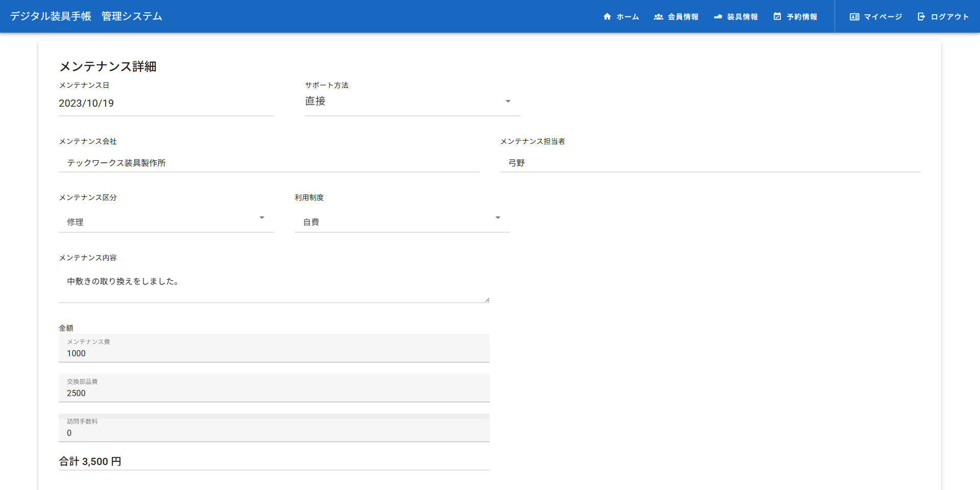This screenshot has height=490, width=980.
Task: Click the メンテナンス日 date field
Action: [166, 103]
